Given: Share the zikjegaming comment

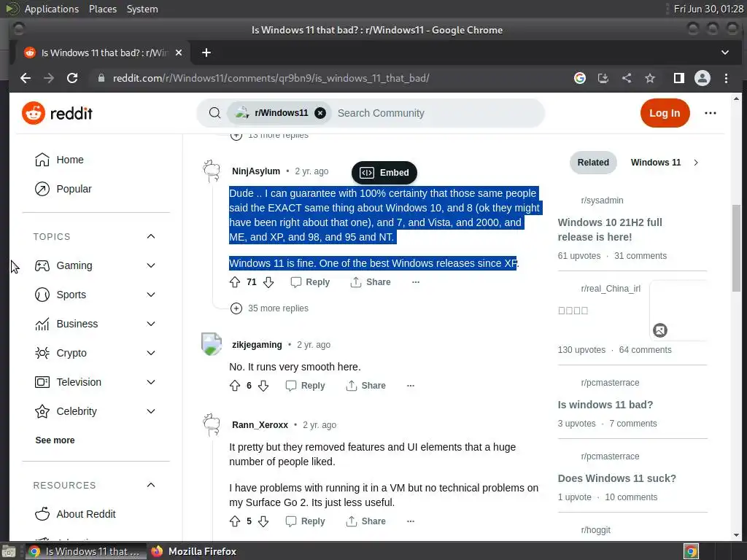Looking at the screenshot, I should 365,386.
